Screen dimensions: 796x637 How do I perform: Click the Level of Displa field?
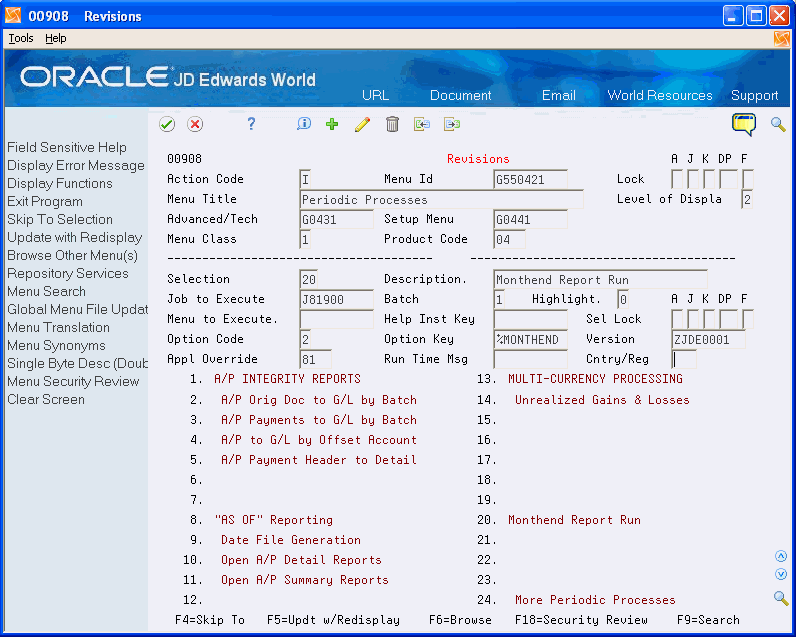[x=747, y=199]
